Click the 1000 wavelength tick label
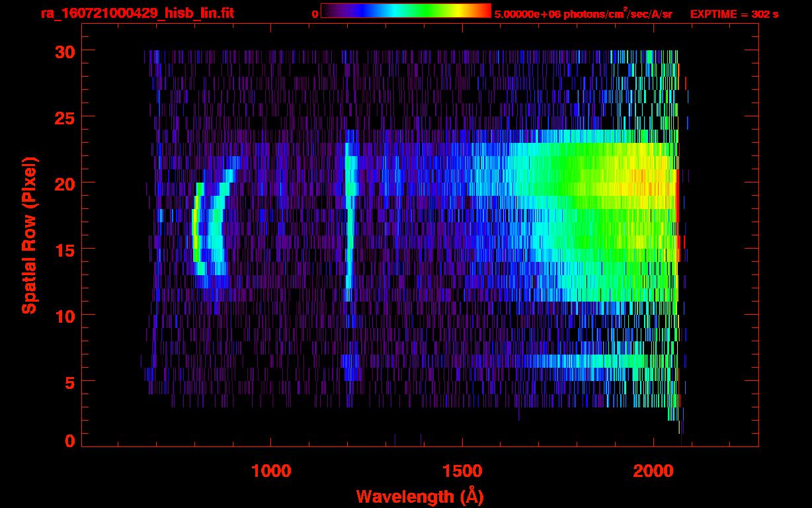This screenshot has width=812, height=508. 272,471
